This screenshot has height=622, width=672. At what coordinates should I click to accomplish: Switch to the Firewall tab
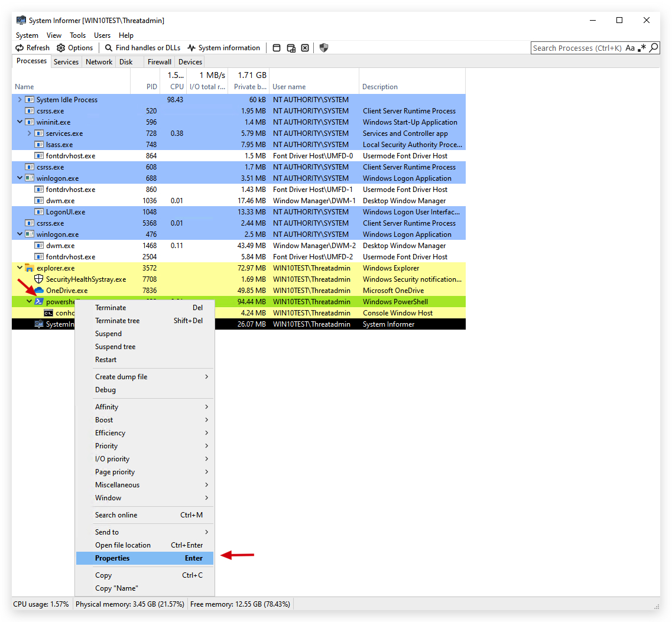[x=160, y=61]
